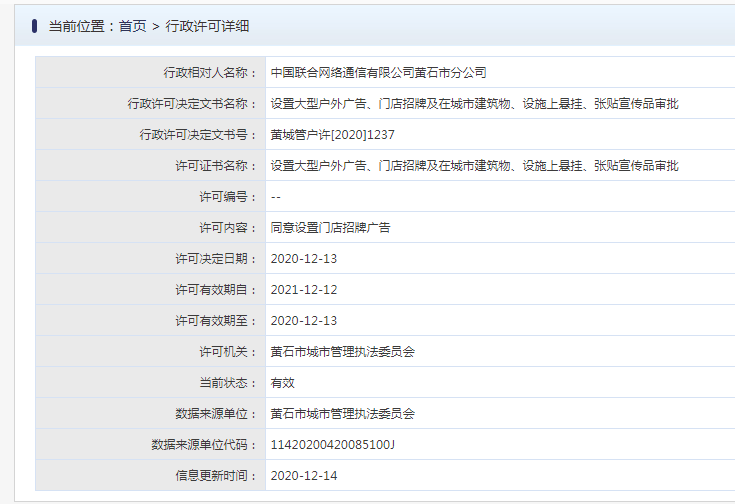The height and width of the screenshot is (504, 735).
Task: Click the 许可有效期自 label
Action: point(216,289)
